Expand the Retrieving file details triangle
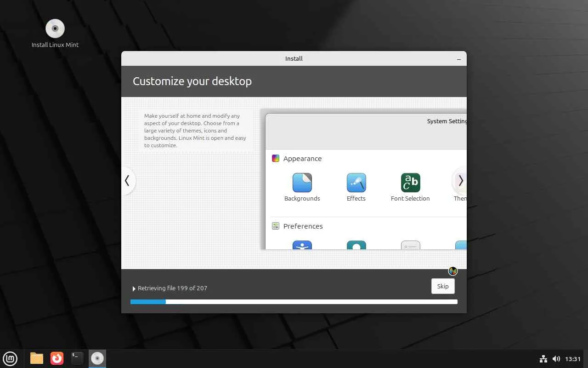The height and width of the screenshot is (368, 588). pos(134,288)
